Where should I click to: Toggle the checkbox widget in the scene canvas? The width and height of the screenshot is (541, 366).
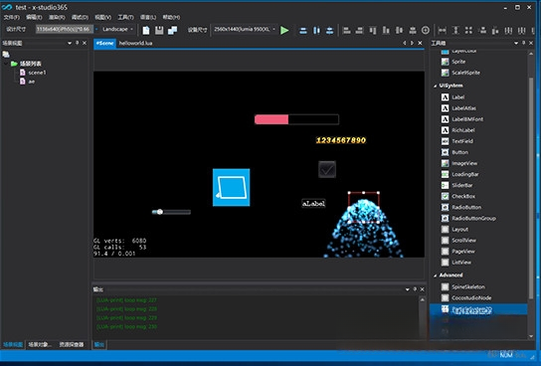tap(327, 169)
